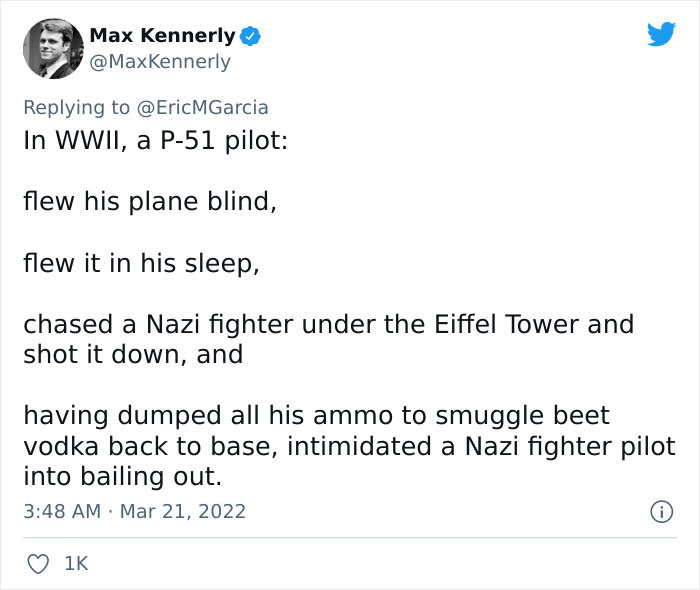
Task: Click the Twitter bird logo
Action: click(661, 34)
